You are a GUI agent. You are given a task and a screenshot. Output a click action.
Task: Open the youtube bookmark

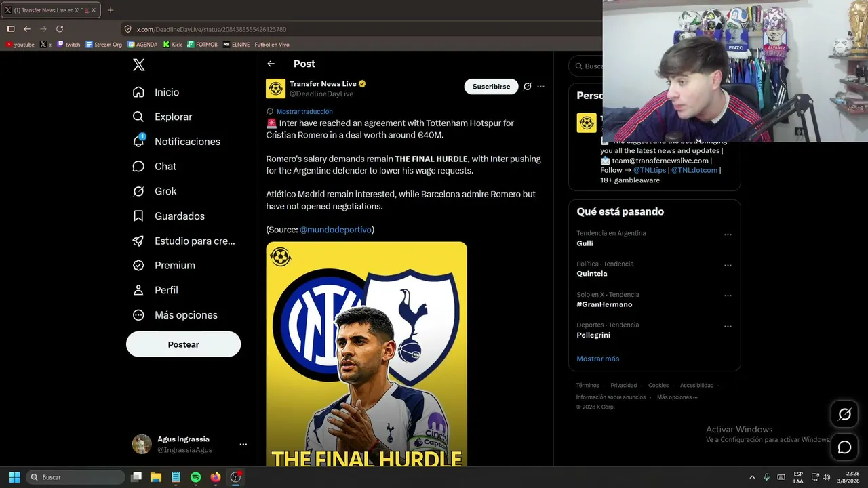pyautogui.click(x=20, y=45)
